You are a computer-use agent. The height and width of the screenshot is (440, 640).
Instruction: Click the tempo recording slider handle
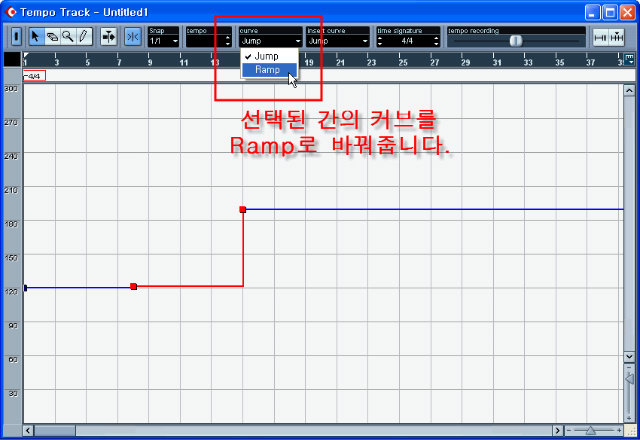tap(516, 41)
